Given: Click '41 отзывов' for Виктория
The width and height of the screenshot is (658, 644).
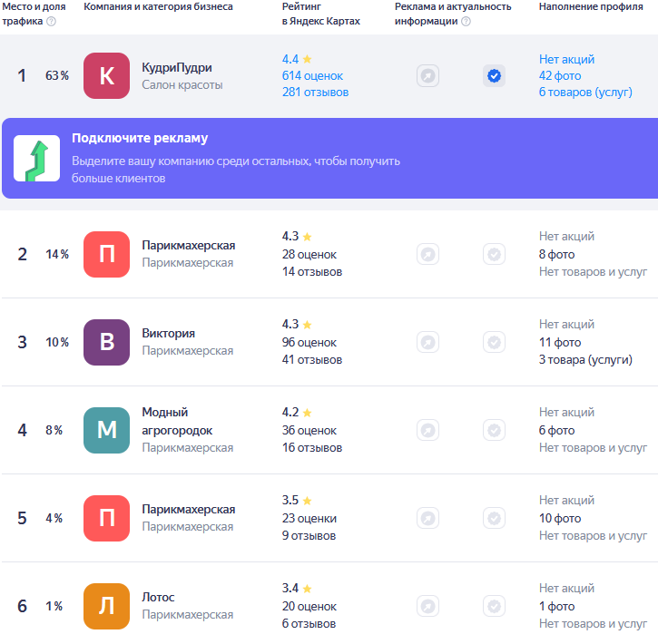Looking at the screenshot, I should tap(312, 360).
